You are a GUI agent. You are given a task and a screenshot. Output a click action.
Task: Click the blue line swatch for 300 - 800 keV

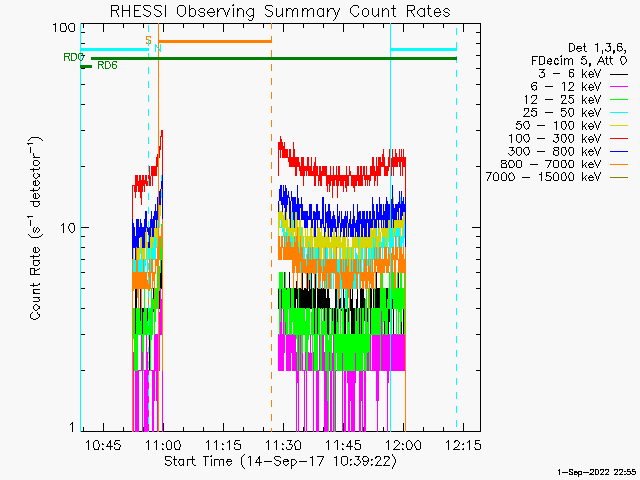[619, 151]
